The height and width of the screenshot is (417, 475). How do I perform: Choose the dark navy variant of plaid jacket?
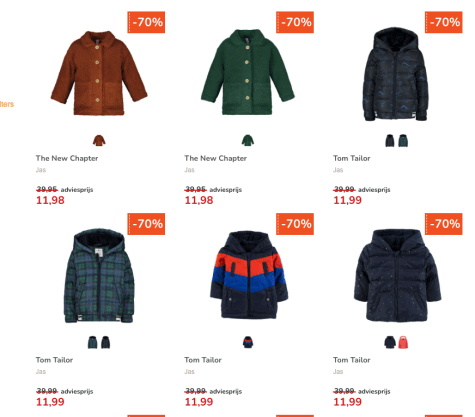(105, 342)
